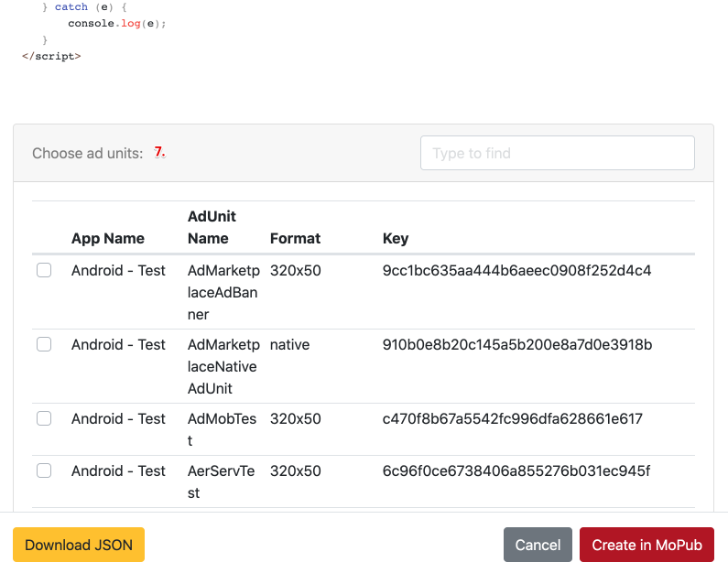Image resolution: width=728 pixels, height=573 pixels.
Task: Click the AdMarketplaceNativeAdUnit name cell
Action: tap(223, 366)
